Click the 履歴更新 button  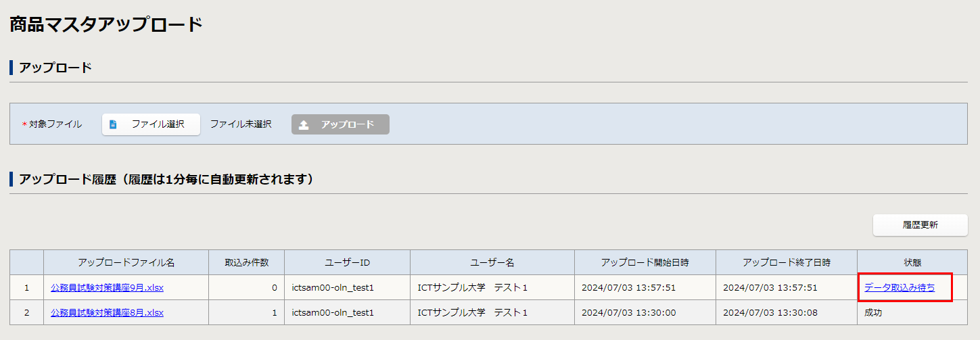point(920,225)
